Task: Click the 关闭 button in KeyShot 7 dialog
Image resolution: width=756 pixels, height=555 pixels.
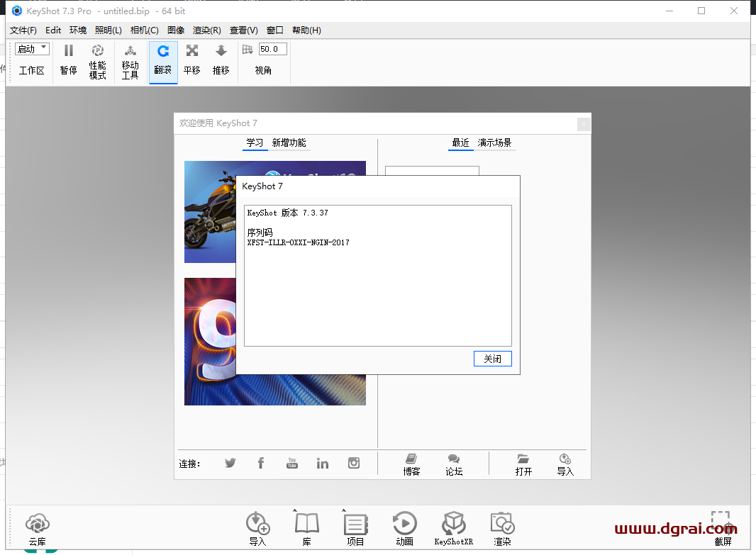Action: [492, 359]
